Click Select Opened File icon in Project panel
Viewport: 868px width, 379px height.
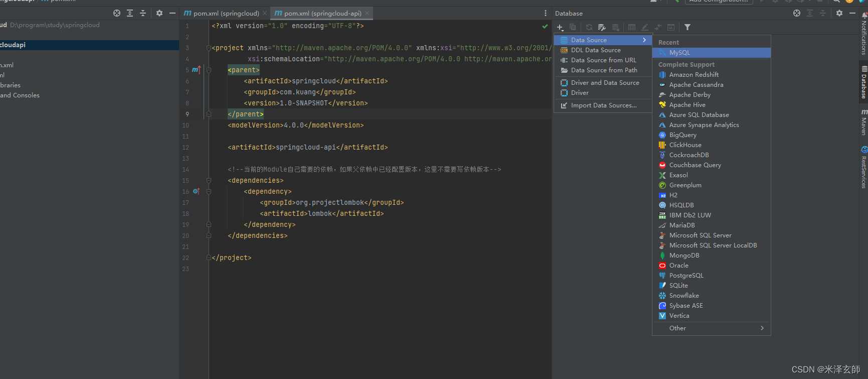coord(117,13)
